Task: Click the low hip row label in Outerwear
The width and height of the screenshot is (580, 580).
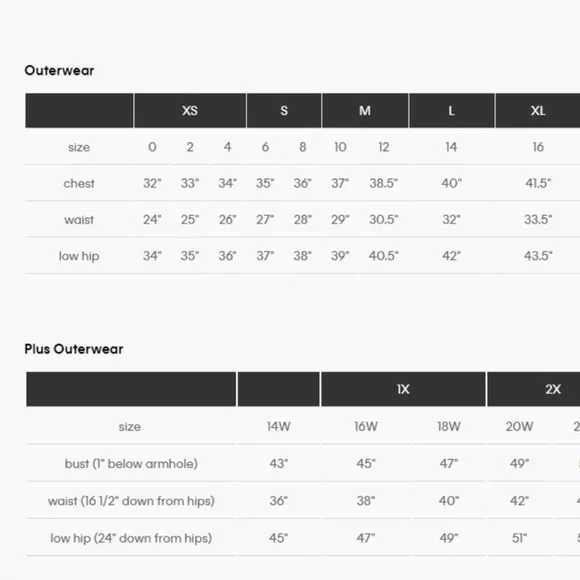Action: coord(79,256)
